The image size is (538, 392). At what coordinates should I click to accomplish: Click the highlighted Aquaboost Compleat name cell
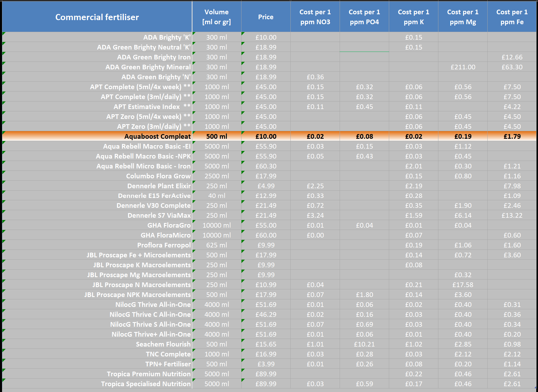(x=97, y=136)
